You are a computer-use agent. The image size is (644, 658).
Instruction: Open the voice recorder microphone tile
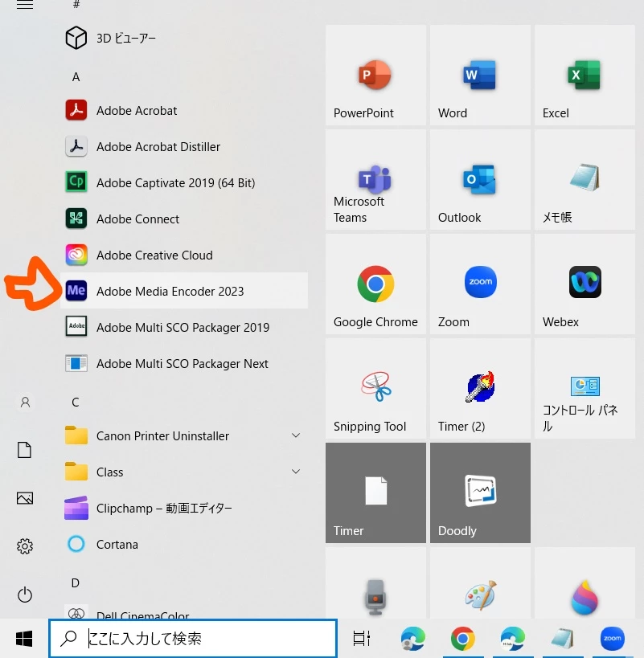click(x=375, y=583)
